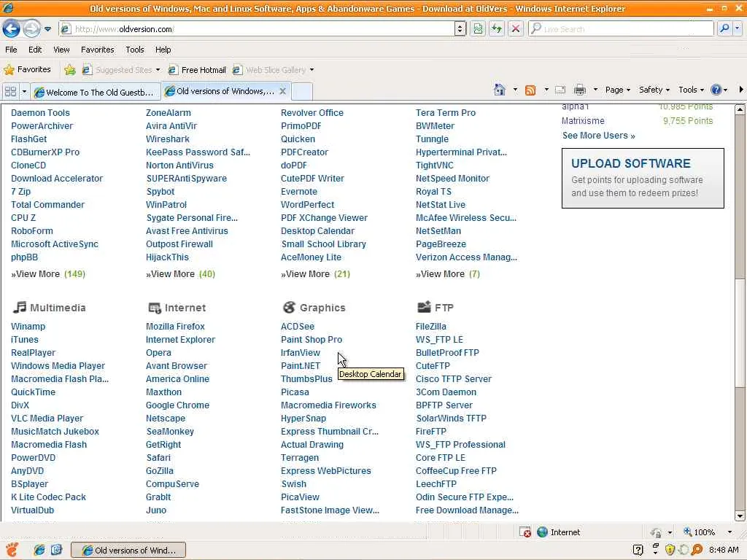Screen dimensions: 747x560
Task: Open the Safety menu dropdown
Action: [x=654, y=90]
